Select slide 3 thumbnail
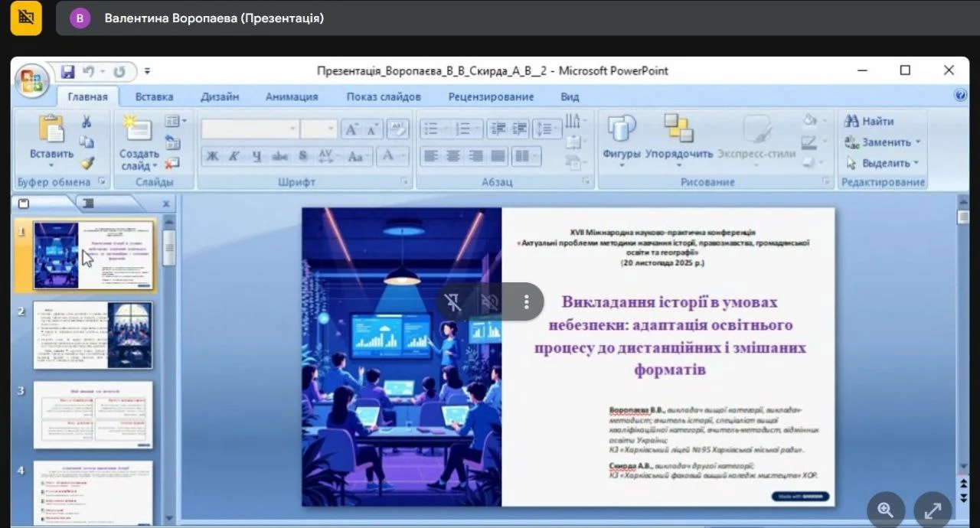Screen dimensions: 980x528 [x=93, y=415]
